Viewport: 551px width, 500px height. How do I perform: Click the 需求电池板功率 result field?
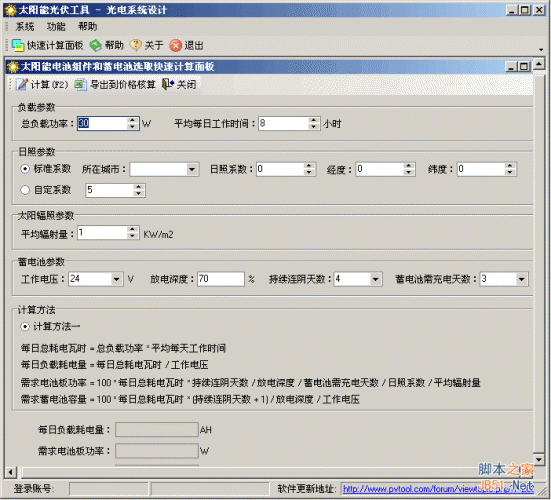[x=157, y=451]
